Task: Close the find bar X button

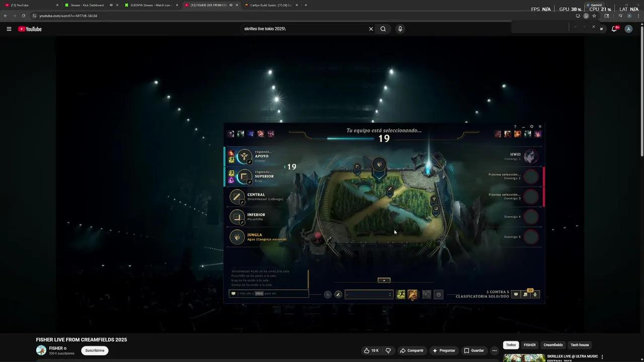Action: pyautogui.click(x=593, y=27)
